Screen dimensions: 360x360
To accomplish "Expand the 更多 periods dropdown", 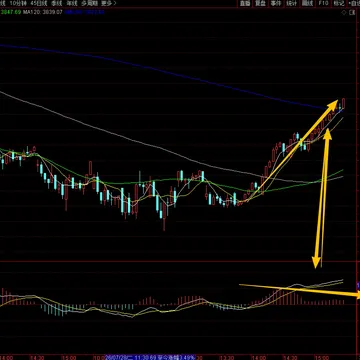I will [x=109, y=3].
